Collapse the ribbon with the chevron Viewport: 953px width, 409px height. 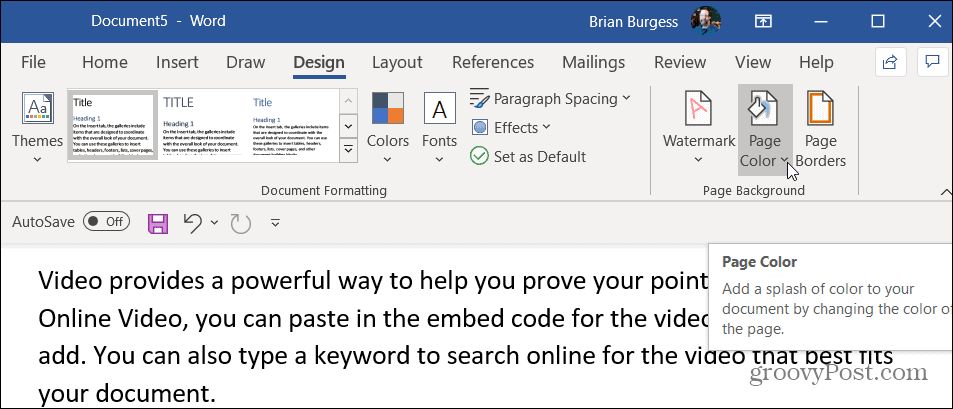pos(946,192)
